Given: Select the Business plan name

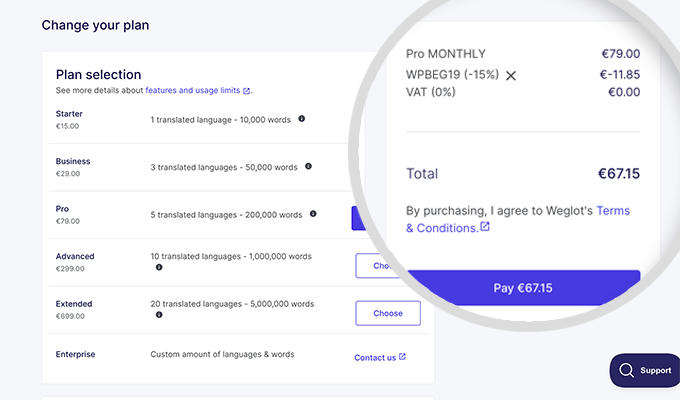Looking at the screenshot, I should 73,161.
